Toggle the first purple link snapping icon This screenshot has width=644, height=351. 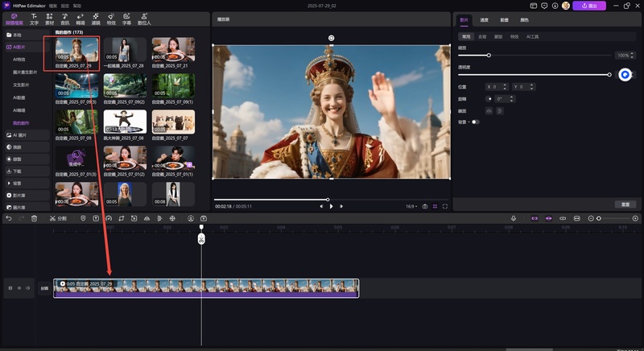coord(535,218)
